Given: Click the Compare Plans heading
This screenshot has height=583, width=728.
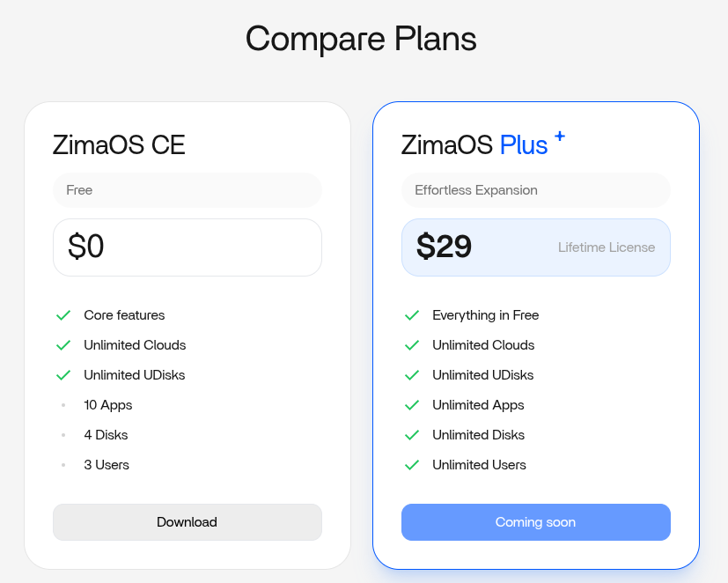Looking at the screenshot, I should coord(361,39).
